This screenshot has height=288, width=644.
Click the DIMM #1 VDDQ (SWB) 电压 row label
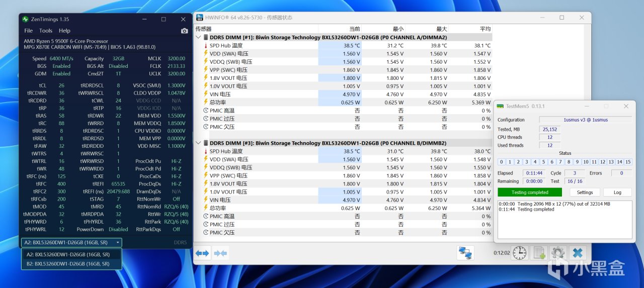[x=231, y=62]
